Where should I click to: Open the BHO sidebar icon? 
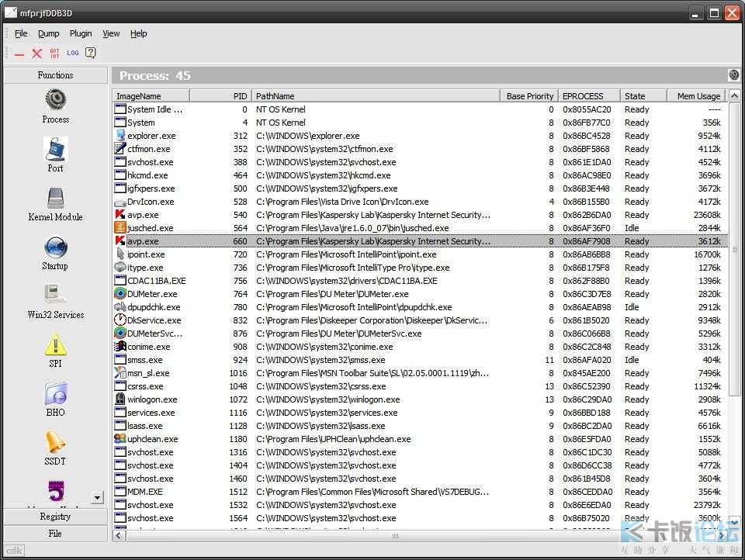pos(56,393)
